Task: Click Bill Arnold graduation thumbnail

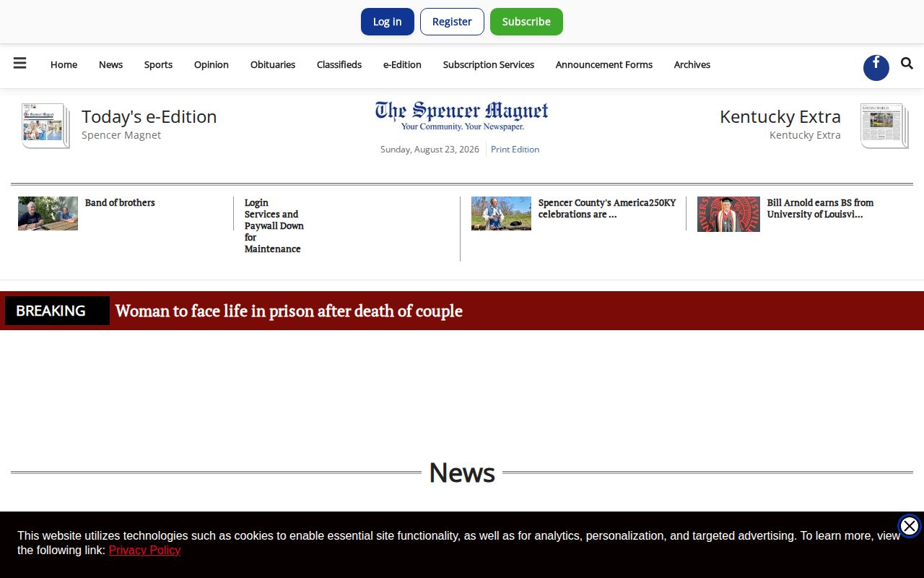Action: [x=728, y=214]
